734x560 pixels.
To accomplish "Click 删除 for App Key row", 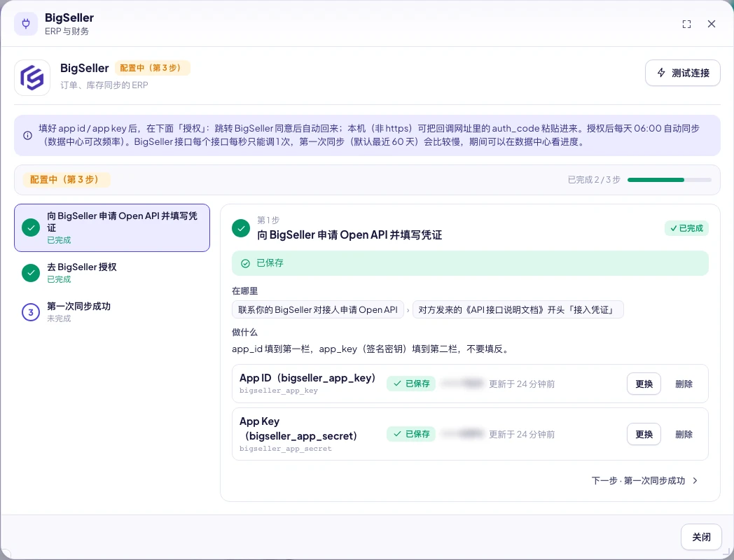I will [x=684, y=434].
